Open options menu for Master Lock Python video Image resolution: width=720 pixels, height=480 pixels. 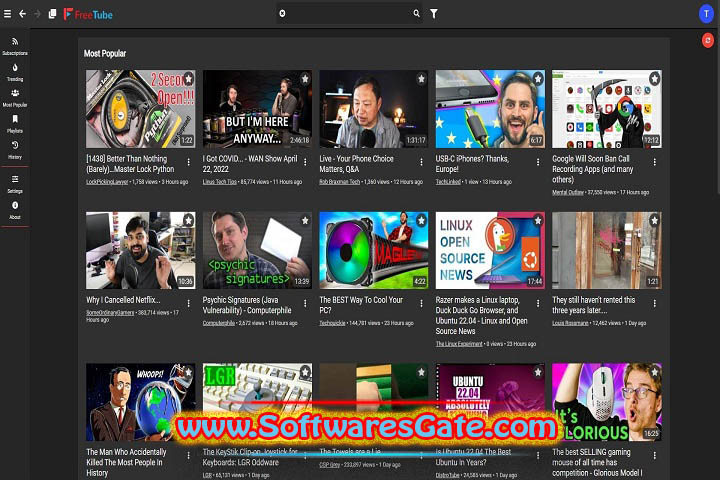(188, 162)
